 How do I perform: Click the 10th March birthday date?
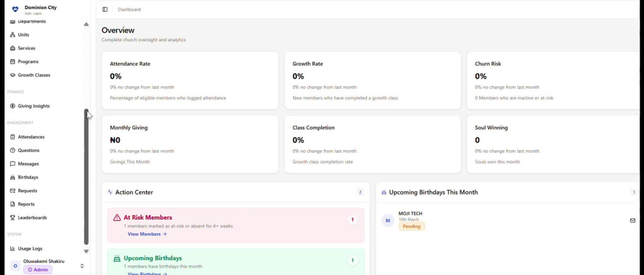click(409, 220)
